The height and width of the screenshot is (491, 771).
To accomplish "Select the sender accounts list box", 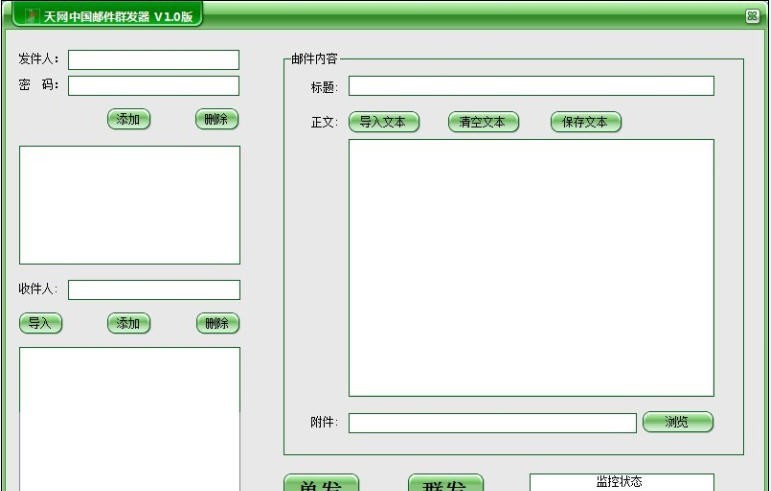I will point(129,205).
